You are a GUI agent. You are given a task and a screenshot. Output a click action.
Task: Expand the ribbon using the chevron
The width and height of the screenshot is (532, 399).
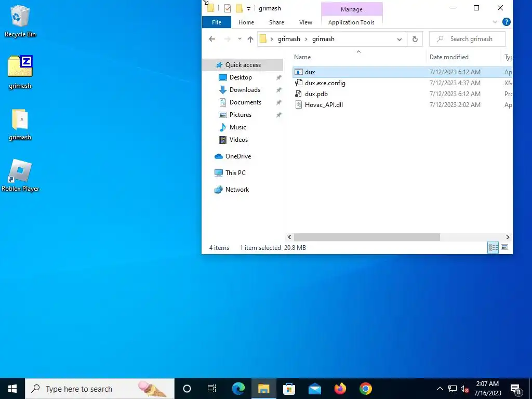[495, 22]
